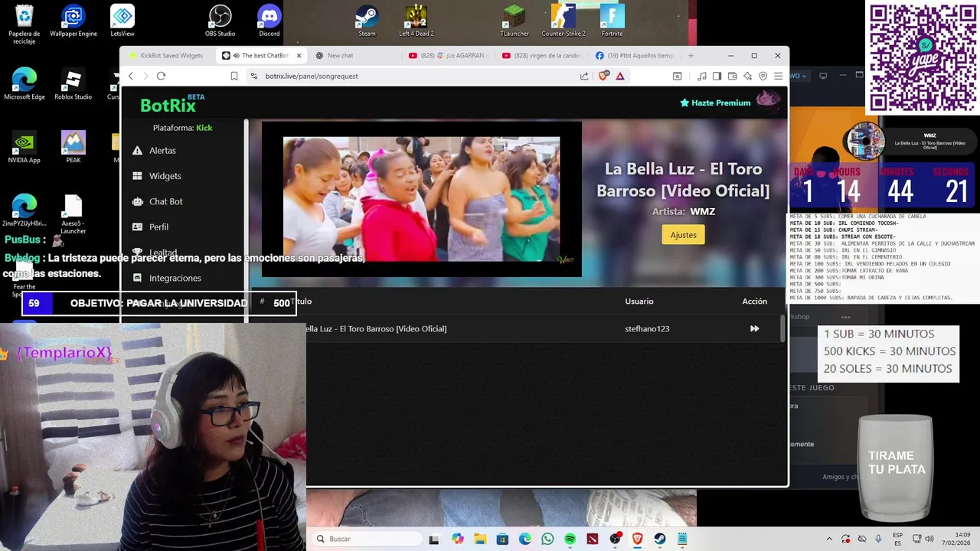Open TLauncher desktop shortcut
The width and height of the screenshot is (980, 551).
tap(514, 21)
